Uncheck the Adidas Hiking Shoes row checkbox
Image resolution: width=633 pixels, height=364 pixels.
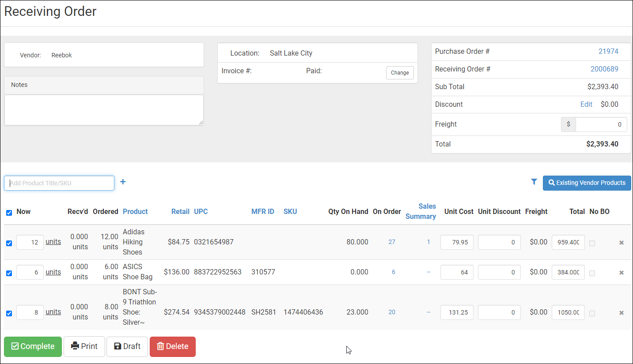9,243
